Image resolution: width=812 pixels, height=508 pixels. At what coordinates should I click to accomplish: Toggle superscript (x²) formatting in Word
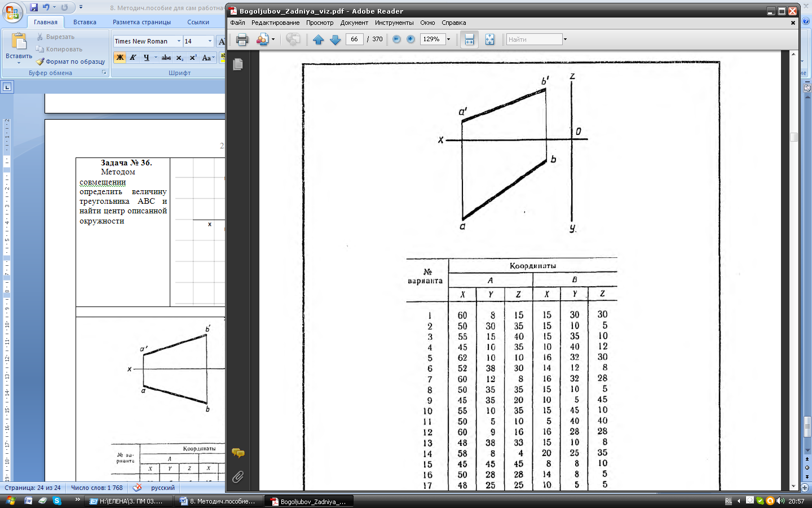193,58
